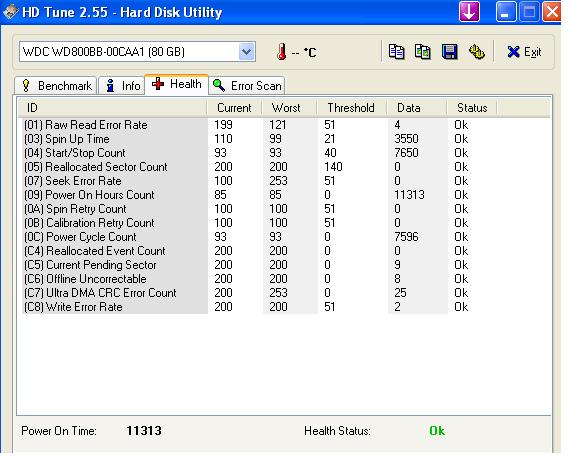Viewport: 570px width, 462px height.
Task: Switch to the Benchmark tab
Action: coord(56,86)
